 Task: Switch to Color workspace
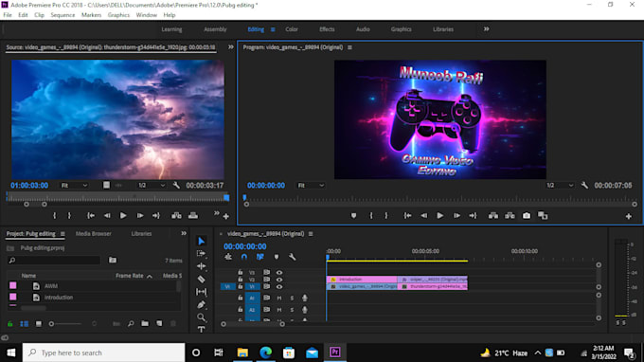pos(292,29)
